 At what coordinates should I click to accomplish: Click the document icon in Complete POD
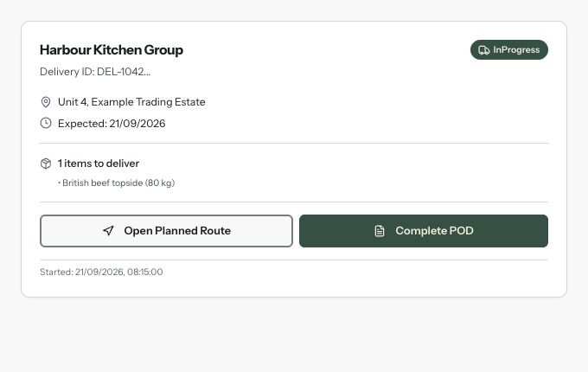coord(380,231)
